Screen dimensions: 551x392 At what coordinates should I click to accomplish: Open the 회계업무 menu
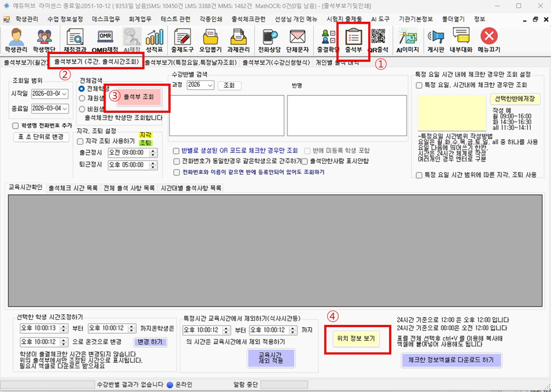pyautogui.click(x=137, y=19)
